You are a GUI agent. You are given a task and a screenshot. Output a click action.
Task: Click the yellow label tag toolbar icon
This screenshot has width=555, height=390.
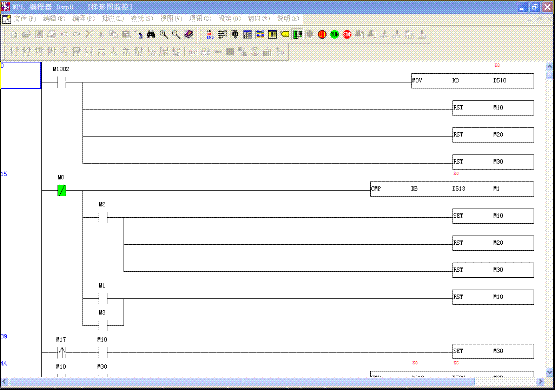pos(285,34)
